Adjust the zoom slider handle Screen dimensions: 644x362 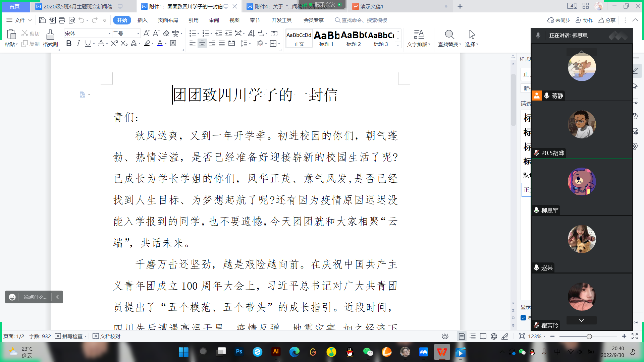pyautogui.click(x=589, y=336)
